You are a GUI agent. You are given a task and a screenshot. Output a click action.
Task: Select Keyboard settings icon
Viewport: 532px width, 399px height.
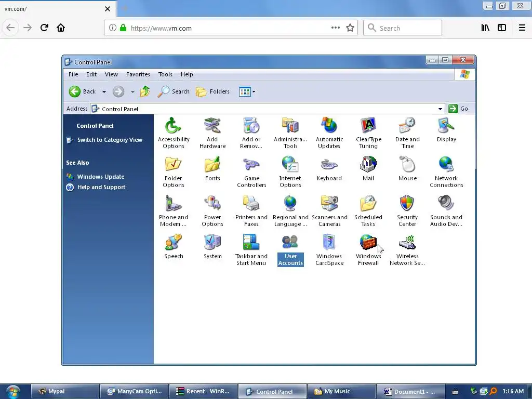[329, 169]
